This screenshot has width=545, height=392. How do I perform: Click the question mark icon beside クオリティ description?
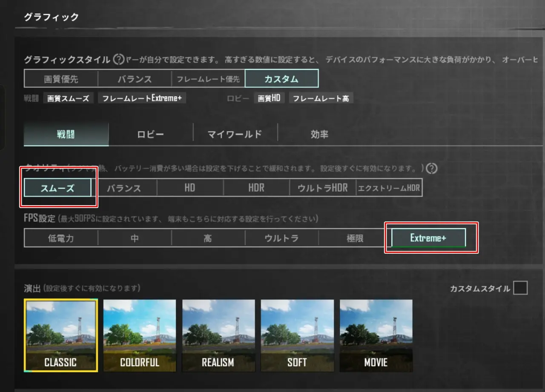point(432,169)
